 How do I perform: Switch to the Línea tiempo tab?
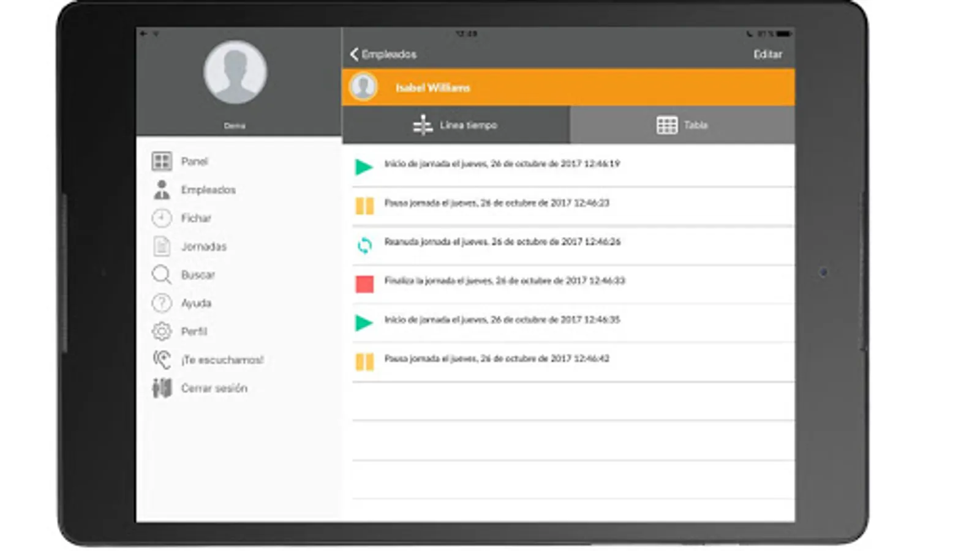[x=456, y=125]
